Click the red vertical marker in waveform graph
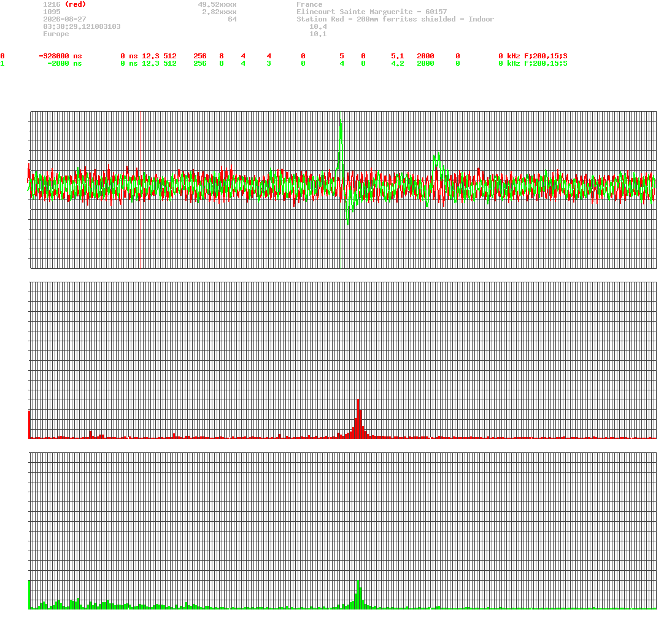Image resolution: width=672 pixels, height=623 pixels. click(x=141, y=190)
